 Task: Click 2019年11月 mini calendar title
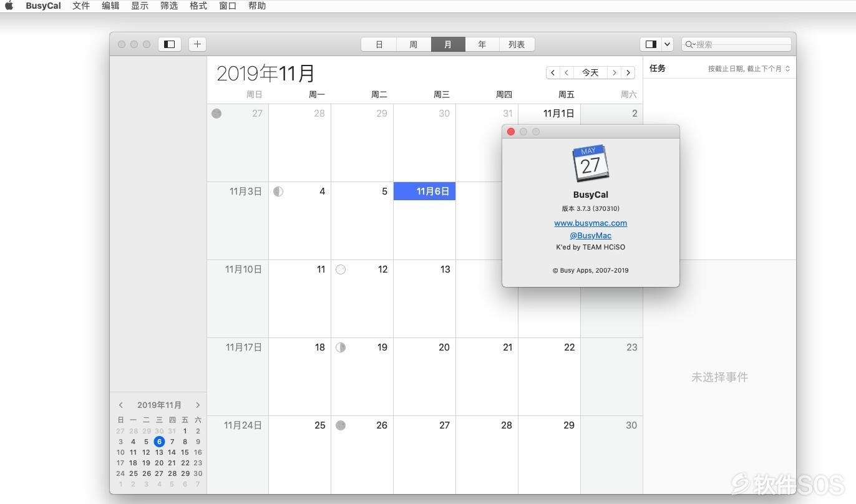click(x=159, y=405)
